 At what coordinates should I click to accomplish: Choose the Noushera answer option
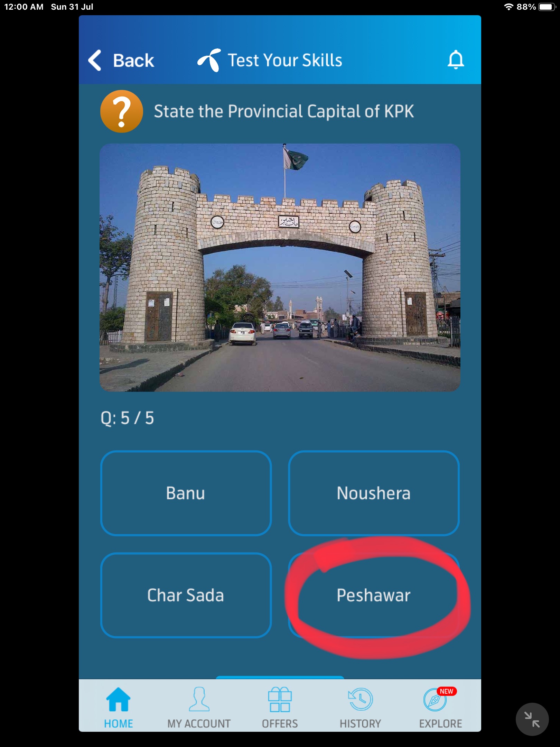coord(374,493)
